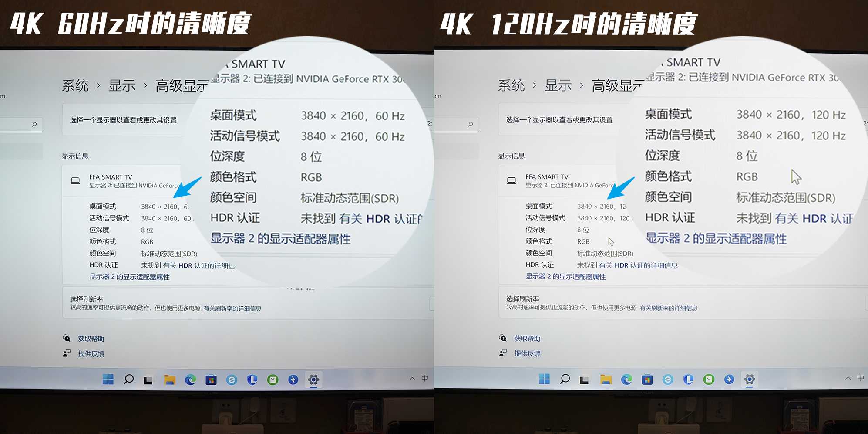
Task: Launch File Explorer from the taskbar
Action: (x=169, y=380)
